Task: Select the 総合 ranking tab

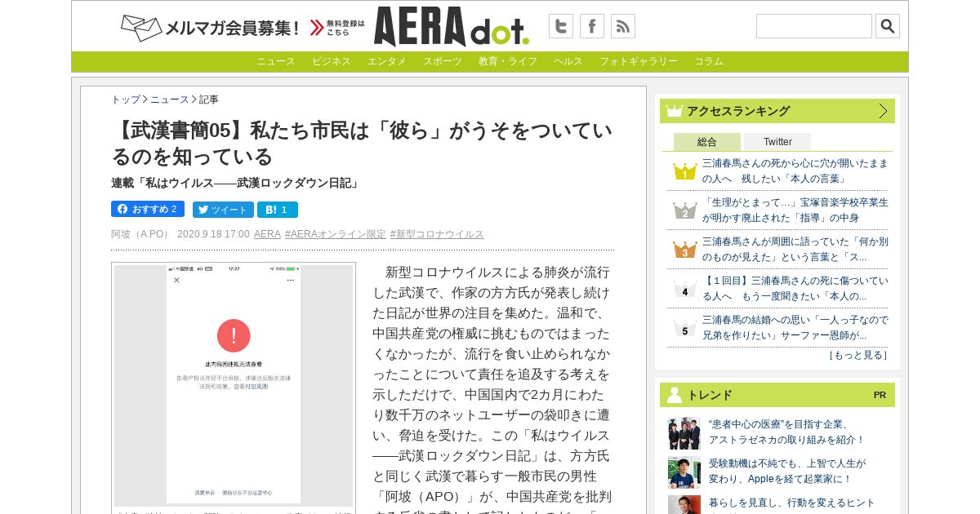Action: click(707, 142)
